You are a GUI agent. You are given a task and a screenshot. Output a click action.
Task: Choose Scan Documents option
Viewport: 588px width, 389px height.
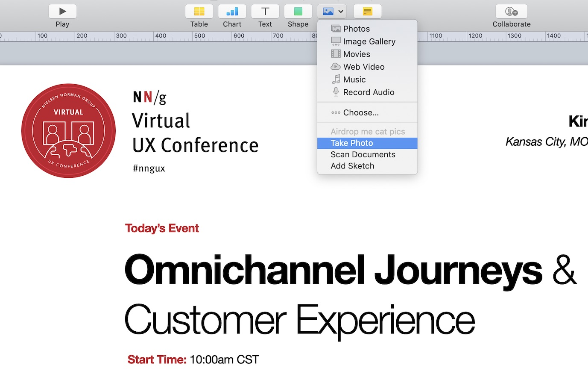[363, 155]
